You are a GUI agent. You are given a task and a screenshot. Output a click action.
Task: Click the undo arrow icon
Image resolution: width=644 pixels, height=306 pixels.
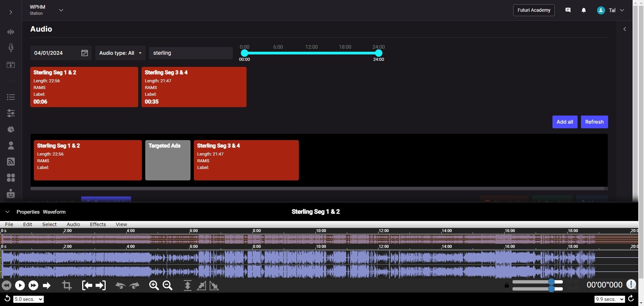120,286
